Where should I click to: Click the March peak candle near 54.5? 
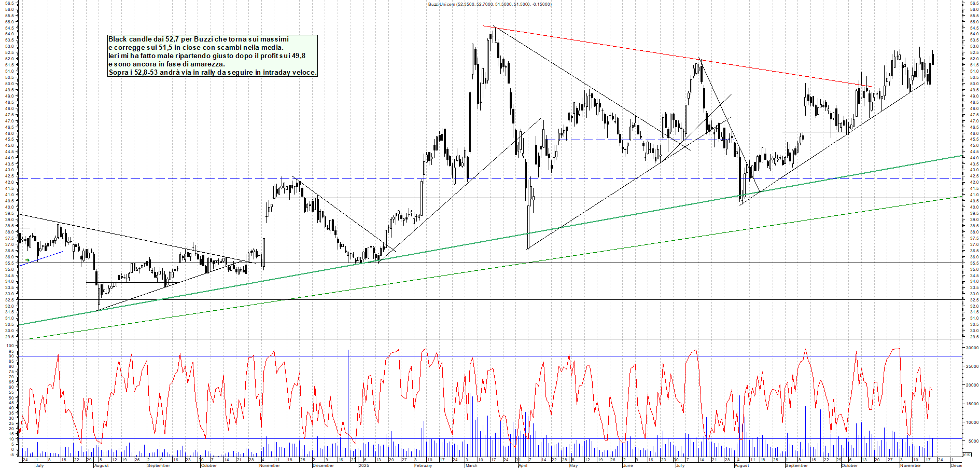pos(495,33)
